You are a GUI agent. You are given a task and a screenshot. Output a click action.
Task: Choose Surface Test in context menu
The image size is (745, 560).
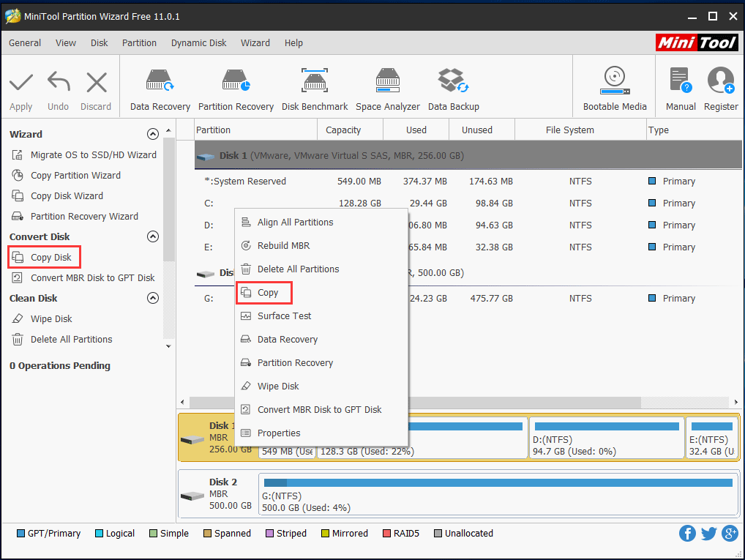[x=322, y=316]
